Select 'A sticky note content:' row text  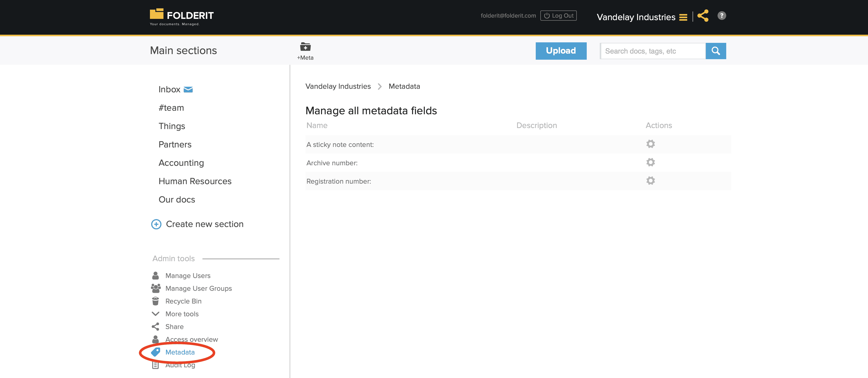tap(340, 145)
